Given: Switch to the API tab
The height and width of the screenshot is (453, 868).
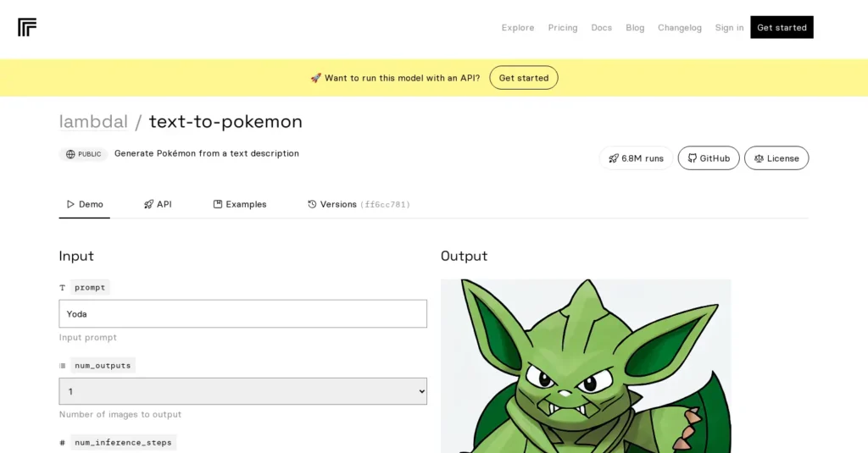Looking at the screenshot, I should pyautogui.click(x=158, y=204).
